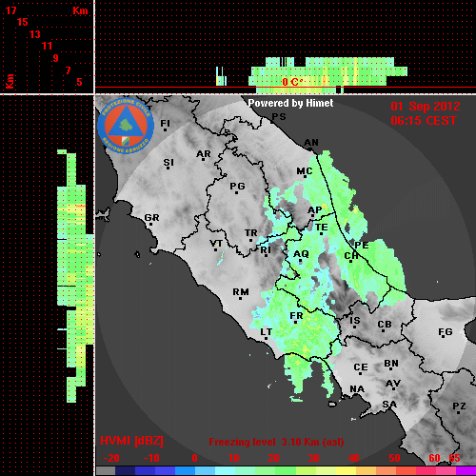Click the '50' dBZ scale value
This screenshot has width=476, height=476.
click(x=394, y=458)
